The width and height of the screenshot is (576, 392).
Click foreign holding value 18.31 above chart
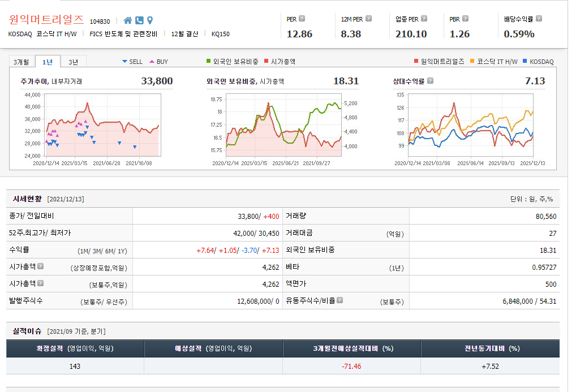click(x=346, y=81)
